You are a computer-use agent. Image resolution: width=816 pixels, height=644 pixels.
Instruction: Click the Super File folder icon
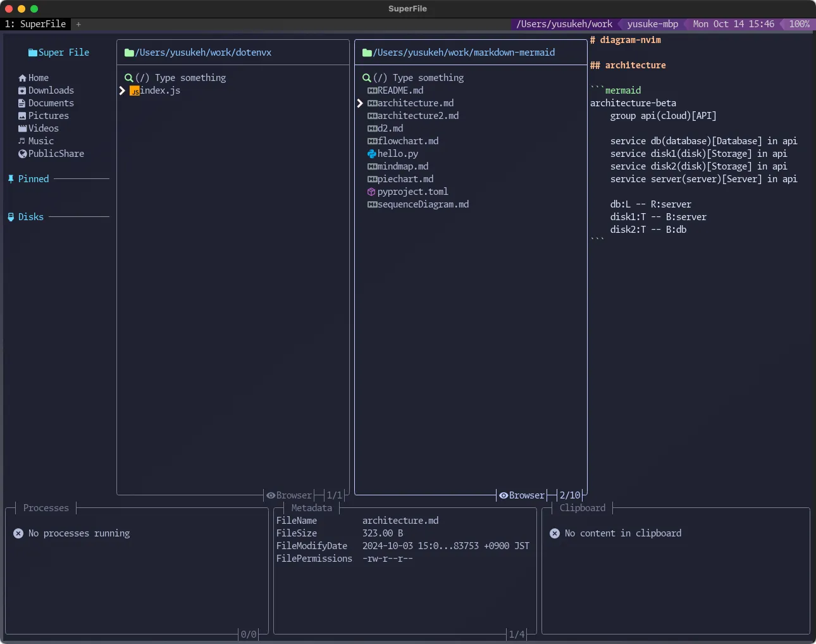tap(33, 53)
